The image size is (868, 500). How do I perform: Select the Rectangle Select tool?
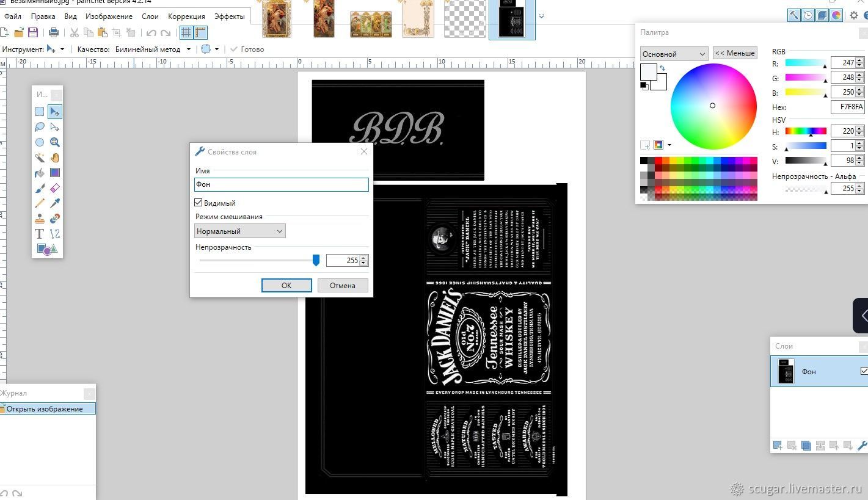coord(40,112)
